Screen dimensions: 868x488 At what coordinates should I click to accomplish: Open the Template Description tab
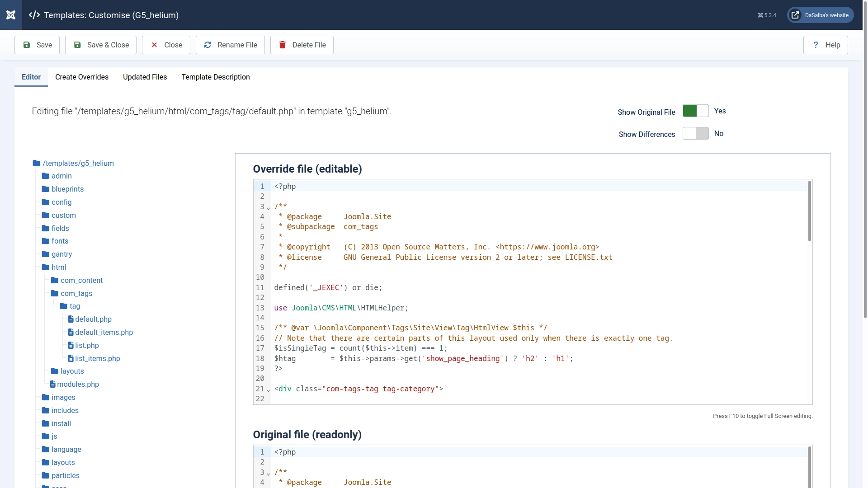tap(216, 77)
